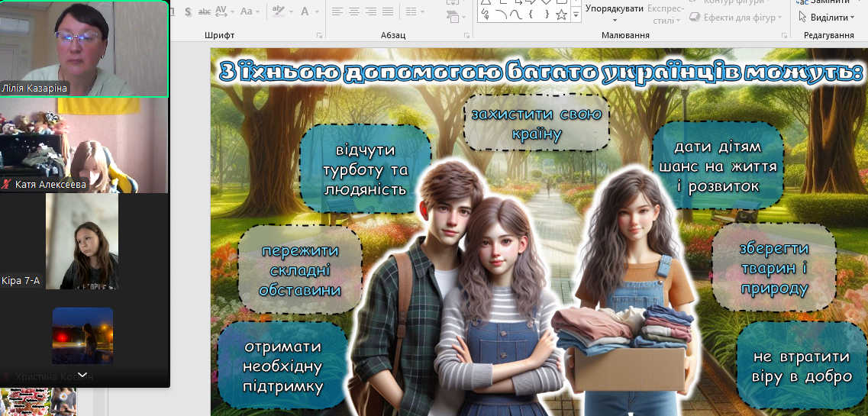Align text to the right

371,11
